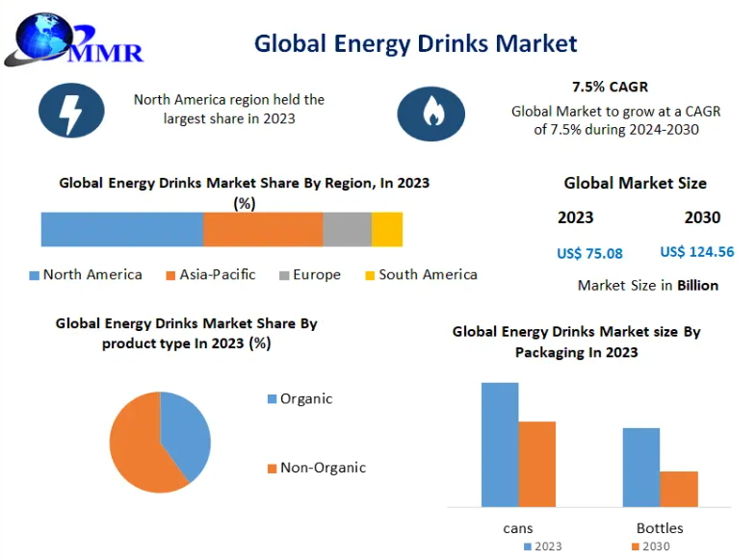Click the US$ 75.08 market value
The width and height of the screenshot is (756, 560).
click(x=589, y=254)
